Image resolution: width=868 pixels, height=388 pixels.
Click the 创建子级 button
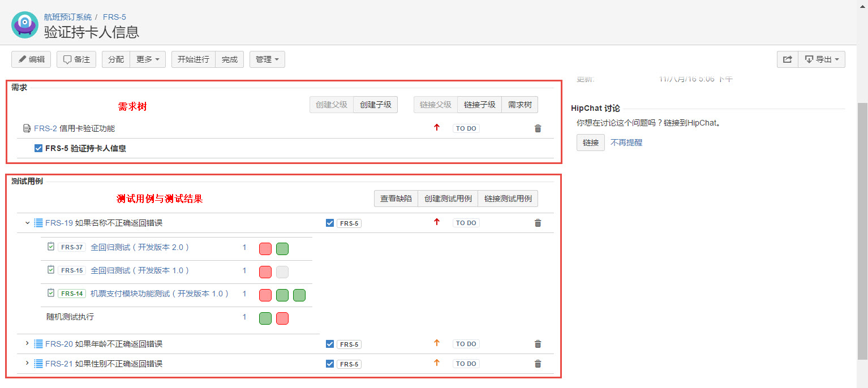[376, 105]
